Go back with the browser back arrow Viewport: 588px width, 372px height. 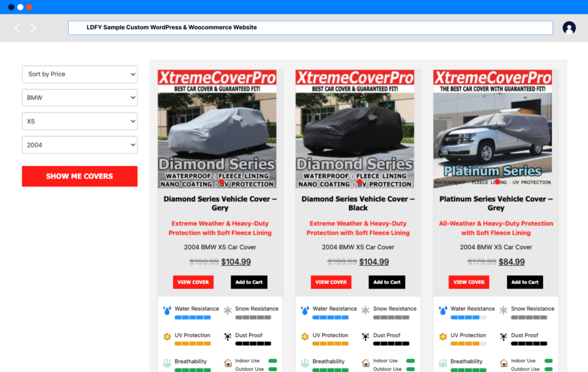click(x=17, y=28)
